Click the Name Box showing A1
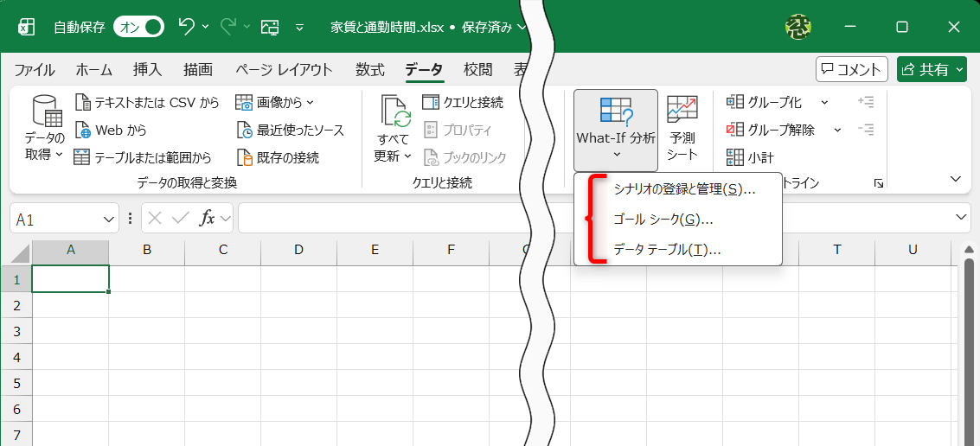Screen dimensions: 980x446 pos(55,219)
